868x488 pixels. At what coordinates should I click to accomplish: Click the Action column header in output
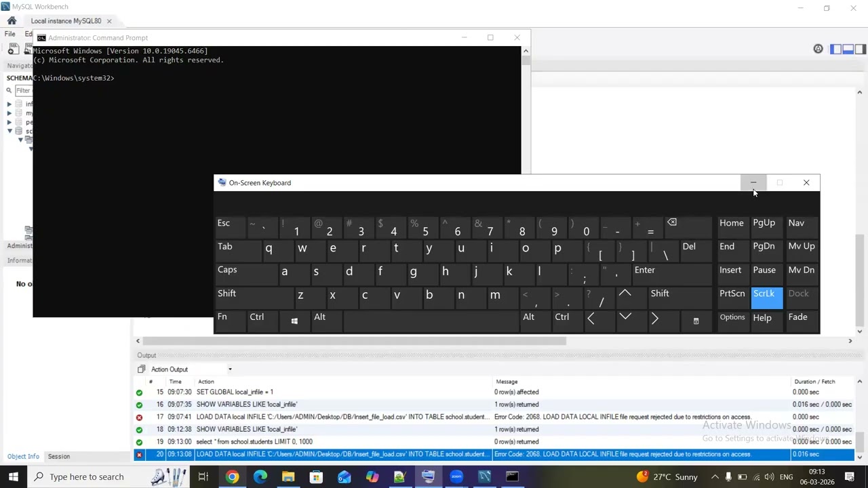[x=206, y=382]
